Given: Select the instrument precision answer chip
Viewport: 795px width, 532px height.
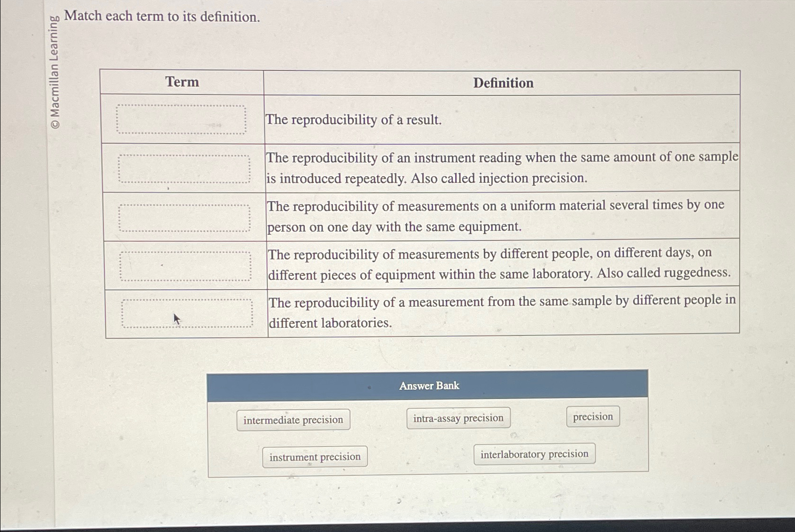Looking at the screenshot, I should coord(315,456).
